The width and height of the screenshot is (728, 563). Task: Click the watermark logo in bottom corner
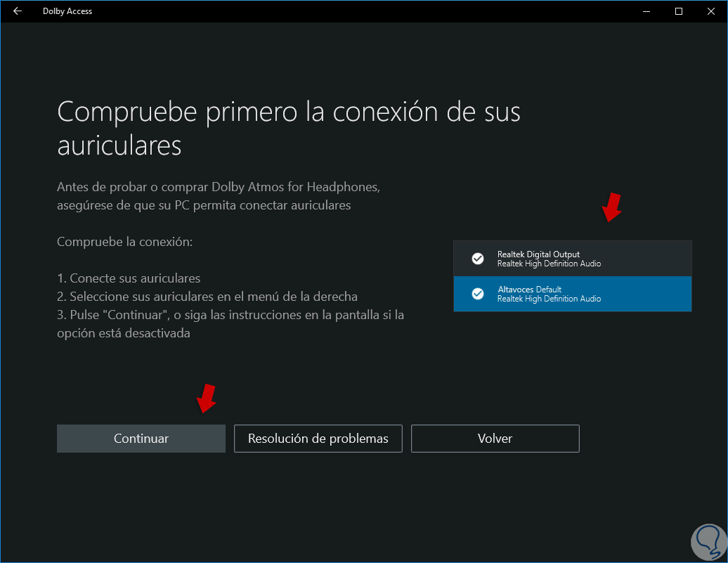(709, 542)
